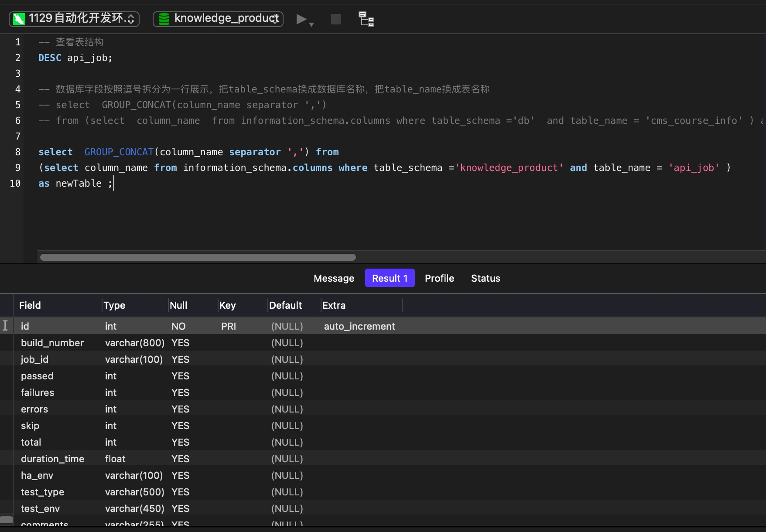The width and height of the screenshot is (766, 532).
Task: Click the PRI key cell of id row
Action: point(228,326)
